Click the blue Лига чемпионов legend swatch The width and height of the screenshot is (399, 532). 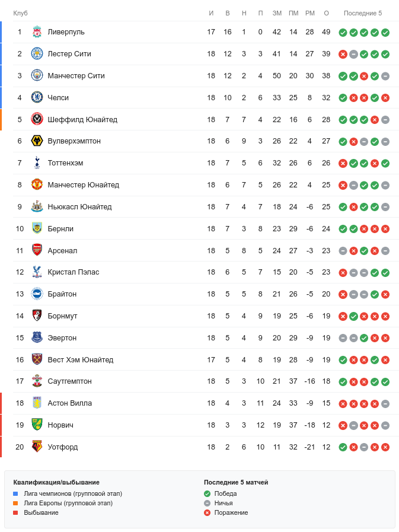[x=16, y=493]
